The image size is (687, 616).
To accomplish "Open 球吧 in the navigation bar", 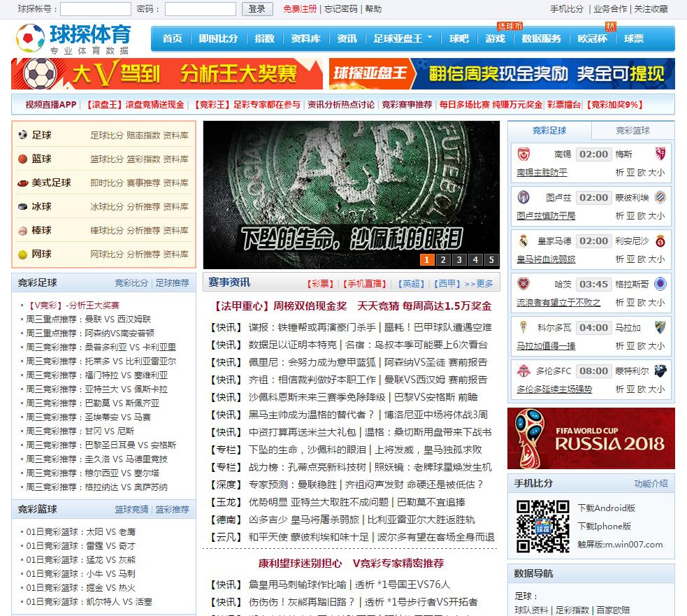I will pyautogui.click(x=458, y=38).
